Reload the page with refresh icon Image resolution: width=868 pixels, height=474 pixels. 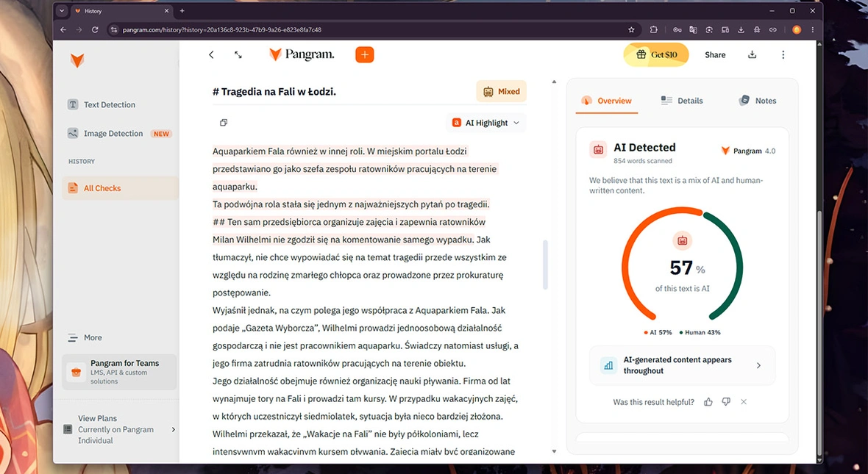point(95,30)
